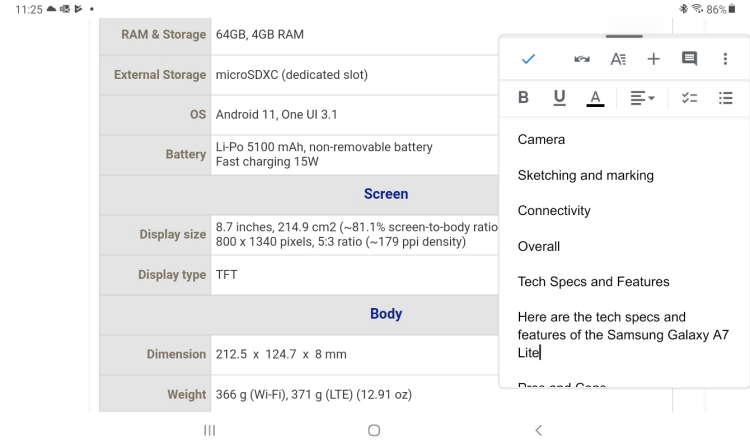Screen dimensions: 750x448
Task: Click the 'Weight' row label
Action: (187, 395)
